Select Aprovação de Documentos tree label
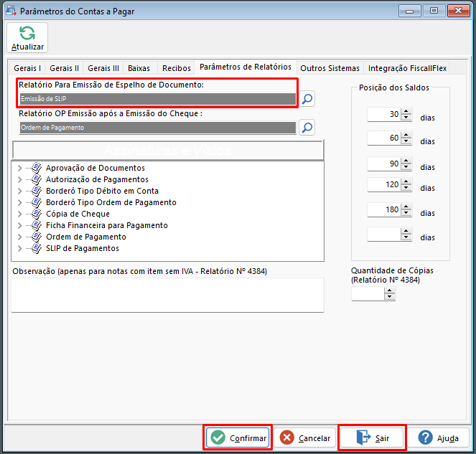Screen dimensions: 476x454 (x=95, y=168)
